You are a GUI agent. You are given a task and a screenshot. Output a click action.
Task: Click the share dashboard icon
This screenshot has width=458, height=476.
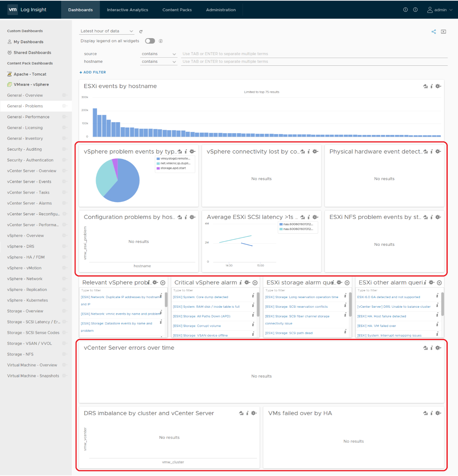tap(434, 31)
